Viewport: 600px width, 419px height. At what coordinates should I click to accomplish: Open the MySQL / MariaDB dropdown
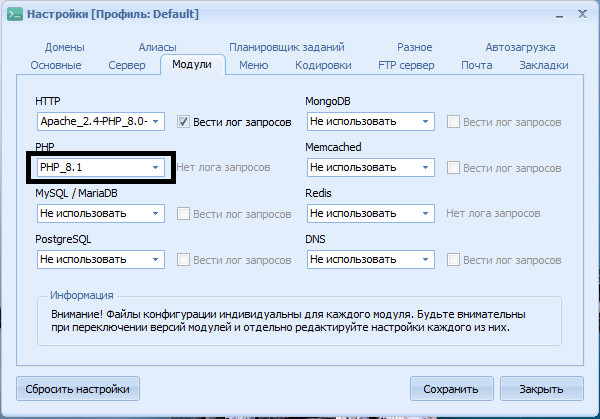point(155,214)
